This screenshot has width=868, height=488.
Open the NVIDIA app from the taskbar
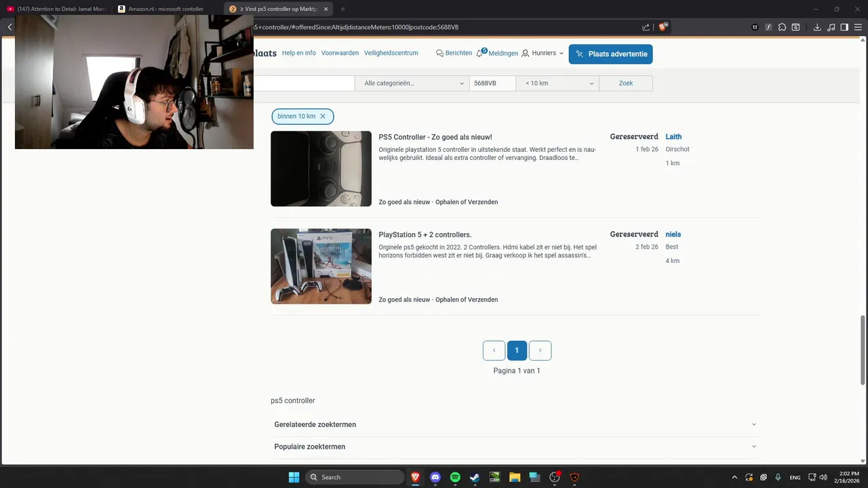[x=495, y=477]
